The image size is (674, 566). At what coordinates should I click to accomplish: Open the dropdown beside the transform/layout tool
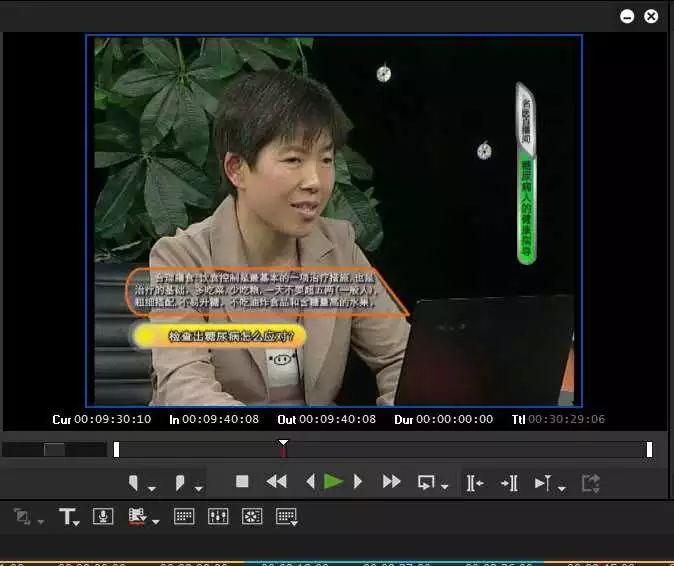41,522
